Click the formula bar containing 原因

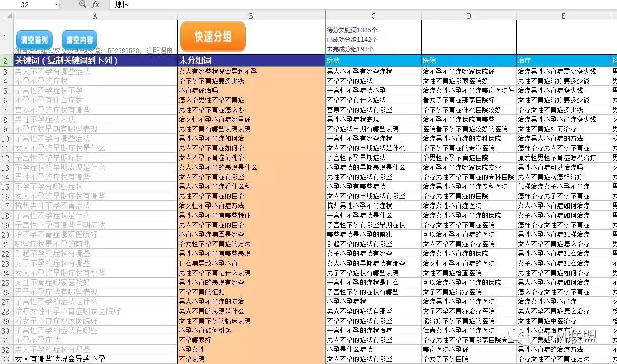[x=364, y=5]
